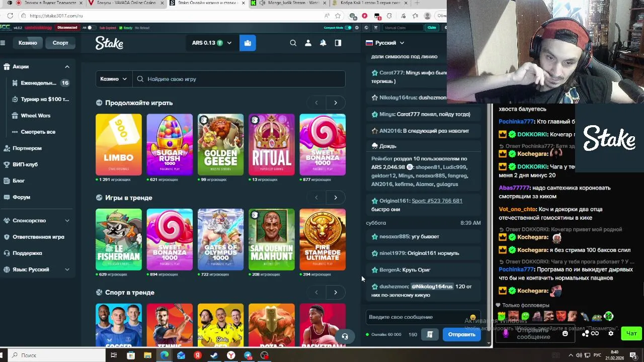This screenshot has width=644, height=362.
Task: Open the Yandex browser taskbar icon
Action: tap(231, 355)
